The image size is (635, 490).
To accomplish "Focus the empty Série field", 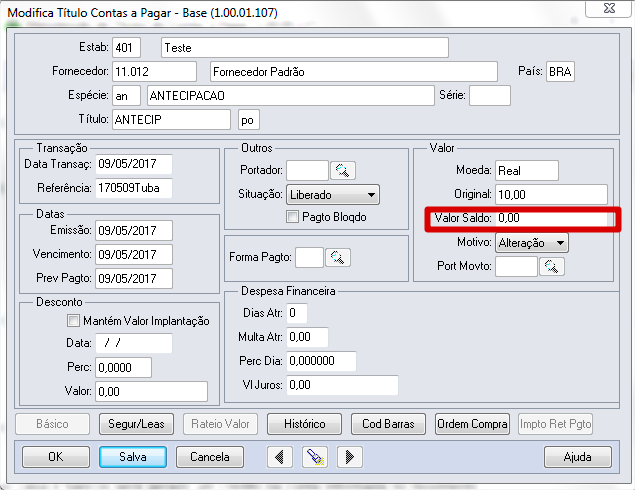I will coord(490,96).
